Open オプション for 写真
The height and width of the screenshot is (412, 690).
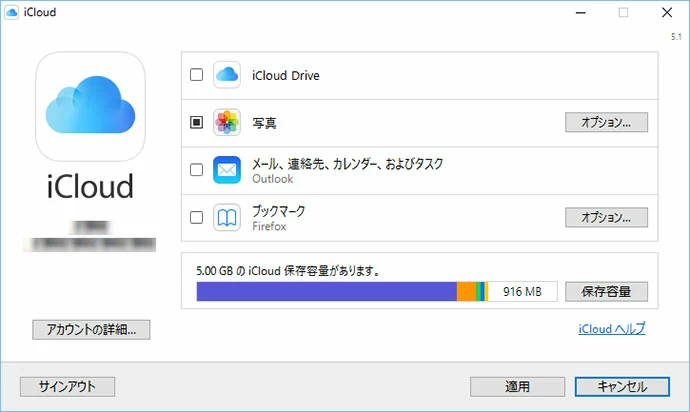coord(606,123)
